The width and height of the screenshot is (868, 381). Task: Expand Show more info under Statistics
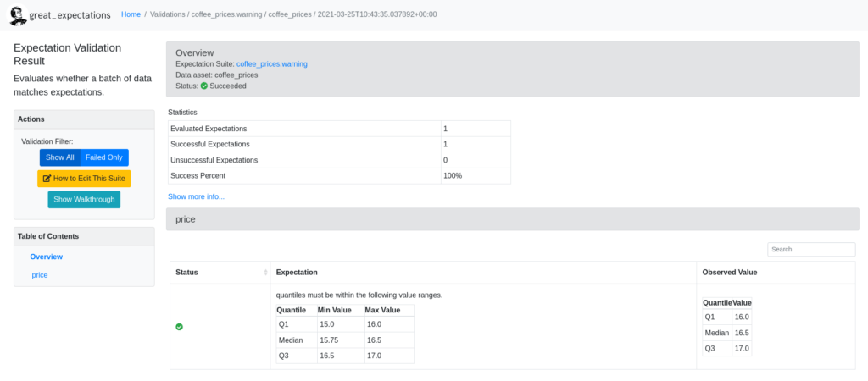click(196, 196)
